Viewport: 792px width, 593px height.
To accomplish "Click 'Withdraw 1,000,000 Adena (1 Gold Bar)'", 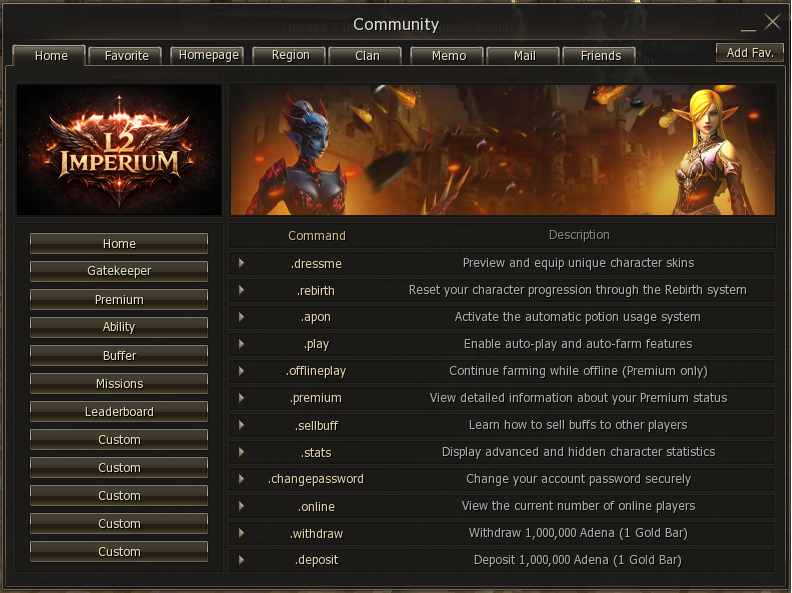I will pyautogui.click(x=578, y=533).
